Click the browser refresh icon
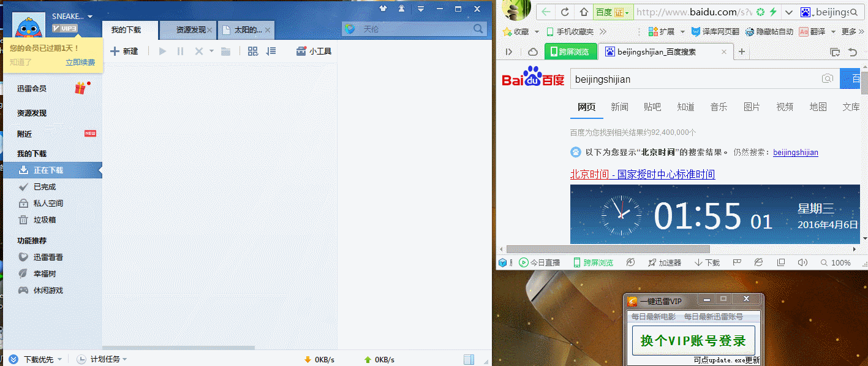 pos(565,12)
